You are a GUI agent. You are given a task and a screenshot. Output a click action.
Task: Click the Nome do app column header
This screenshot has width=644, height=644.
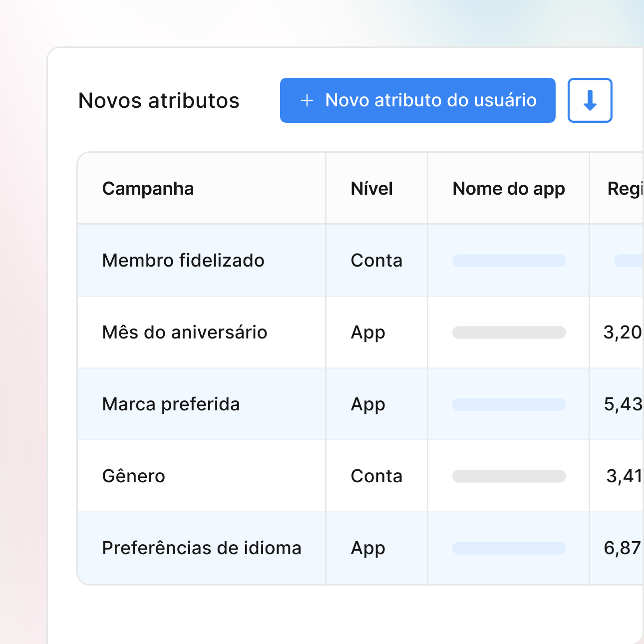click(x=508, y=189)
